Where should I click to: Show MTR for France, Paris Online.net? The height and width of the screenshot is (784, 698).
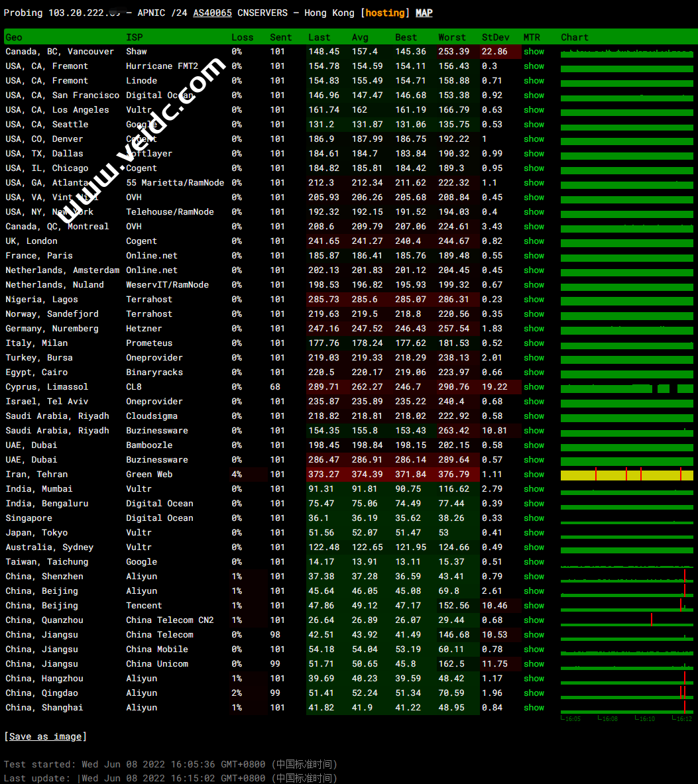pos(534,256)
